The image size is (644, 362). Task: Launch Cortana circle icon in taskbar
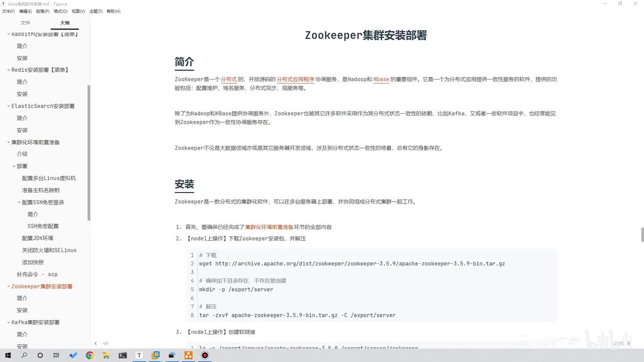click(40, 355)
